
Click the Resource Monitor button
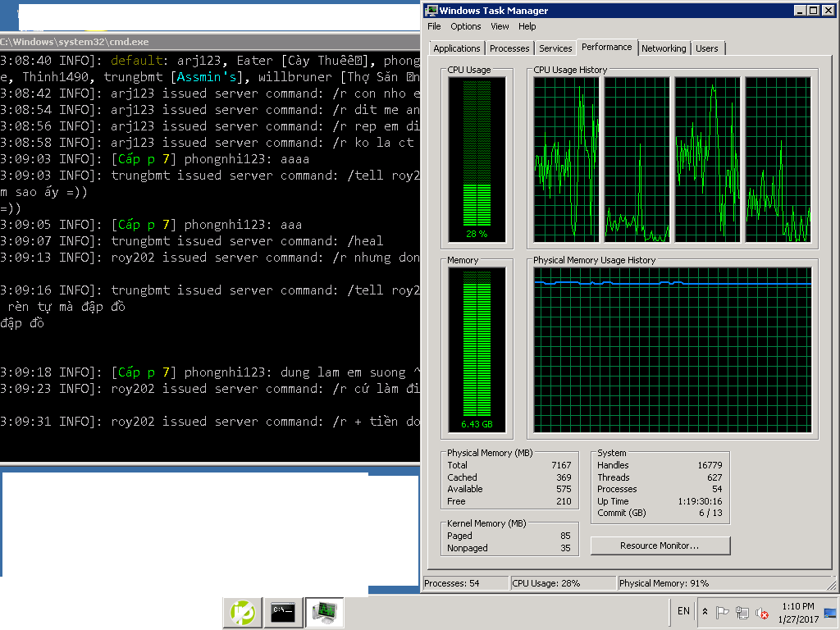[x=660, y=546]
